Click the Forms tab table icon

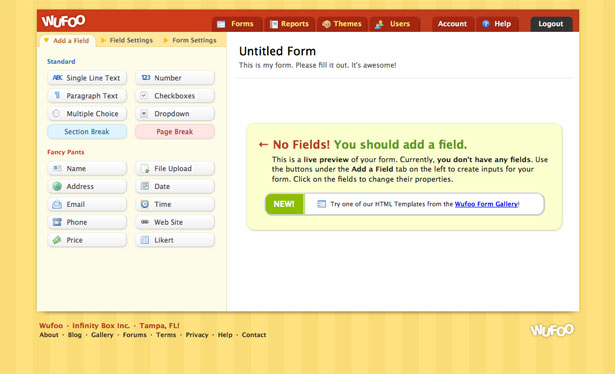click(x=221, y=24)
